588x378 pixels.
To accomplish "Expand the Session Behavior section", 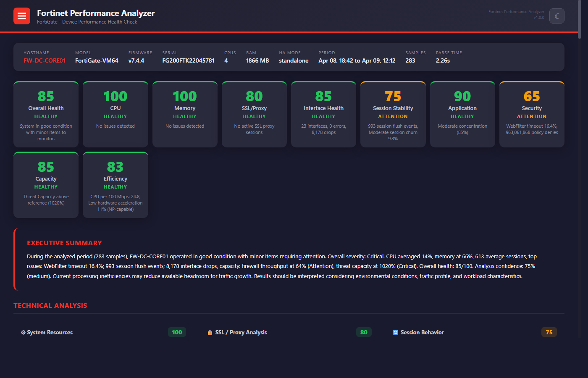I will click(x=422, y=332).
